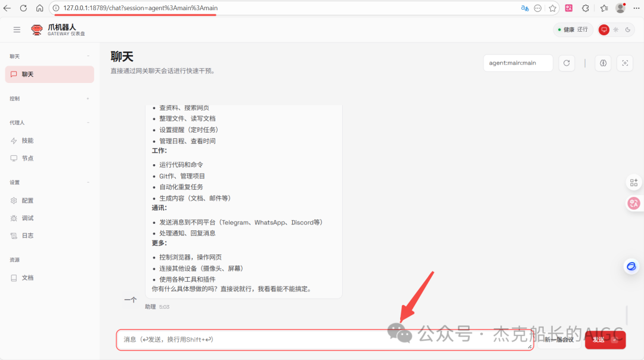Viewport: 644px width, 360px height.
Task: Click the reader options ellipsis in address bar
Action: (x=538, y=8)
